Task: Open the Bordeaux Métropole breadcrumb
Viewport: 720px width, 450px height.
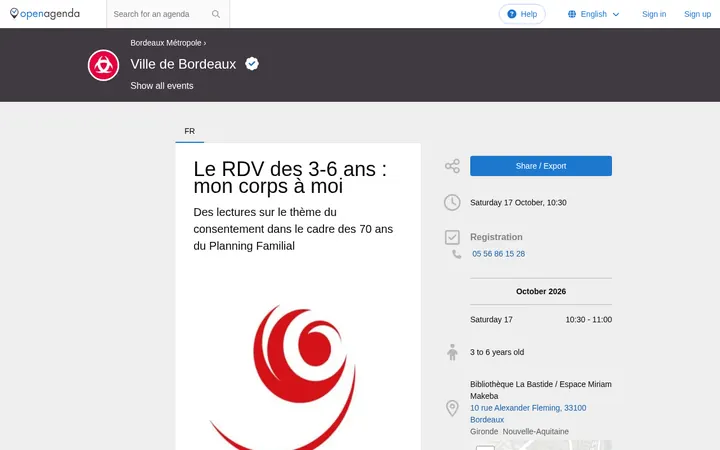Action: [166, 43]
